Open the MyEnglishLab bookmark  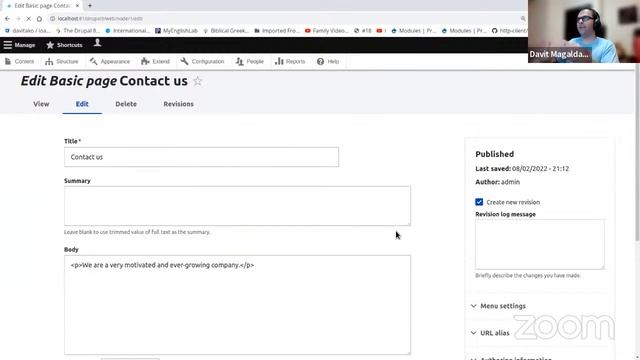click(x=176, y=31)
